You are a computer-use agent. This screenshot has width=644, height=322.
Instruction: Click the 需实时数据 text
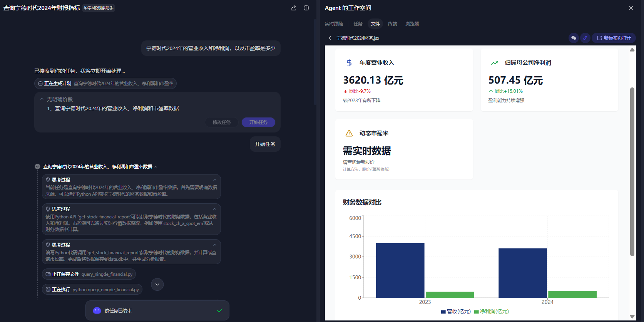pyautogui.click(x=367, y=151)
